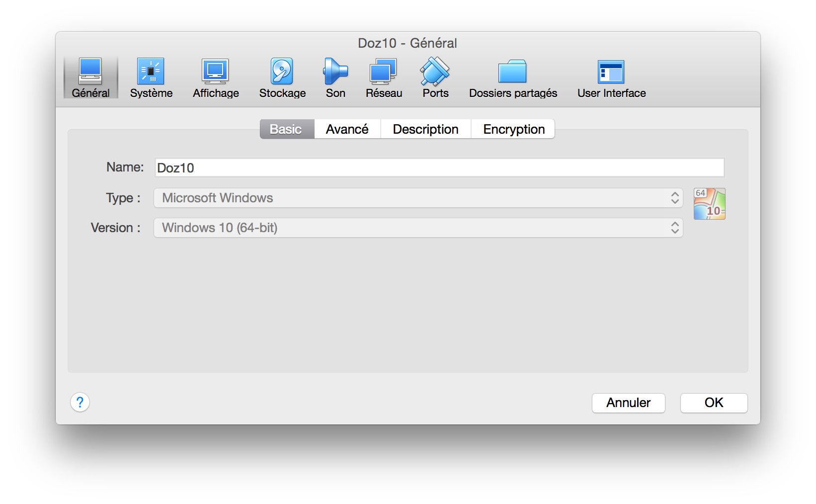Click the help question mark button

(x=80, y=402)
